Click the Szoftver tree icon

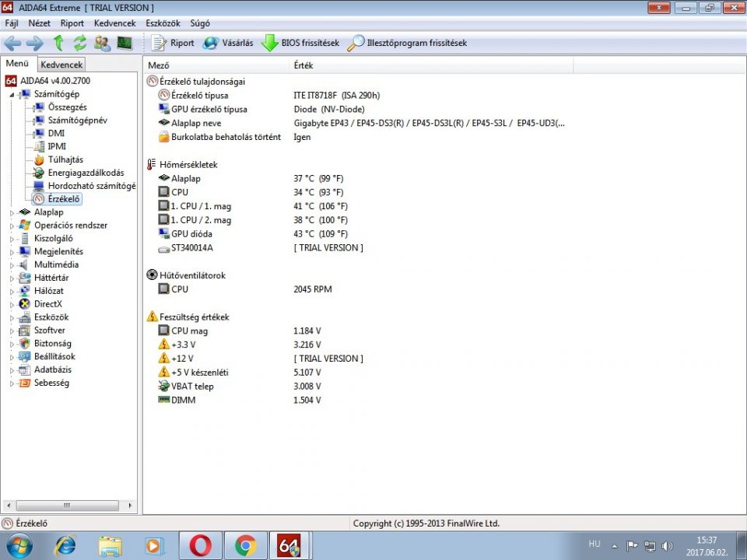coord(24,330)
